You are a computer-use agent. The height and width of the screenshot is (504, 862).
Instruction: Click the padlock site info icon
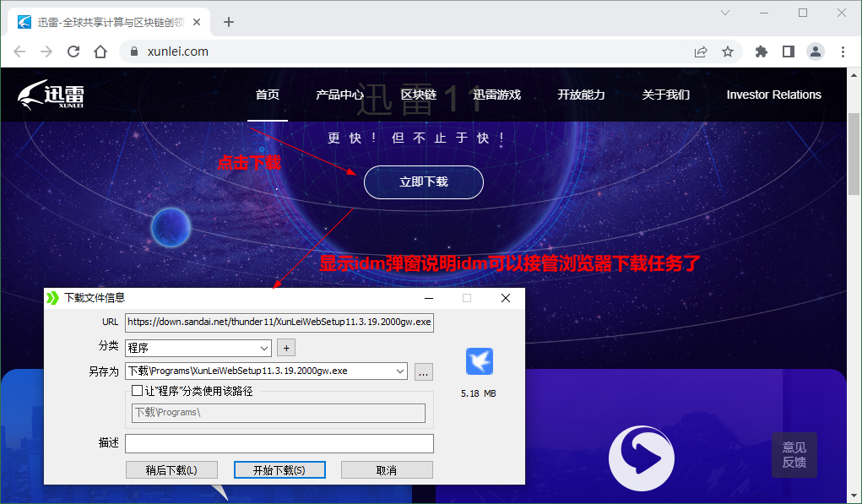(x=133, y=51)
